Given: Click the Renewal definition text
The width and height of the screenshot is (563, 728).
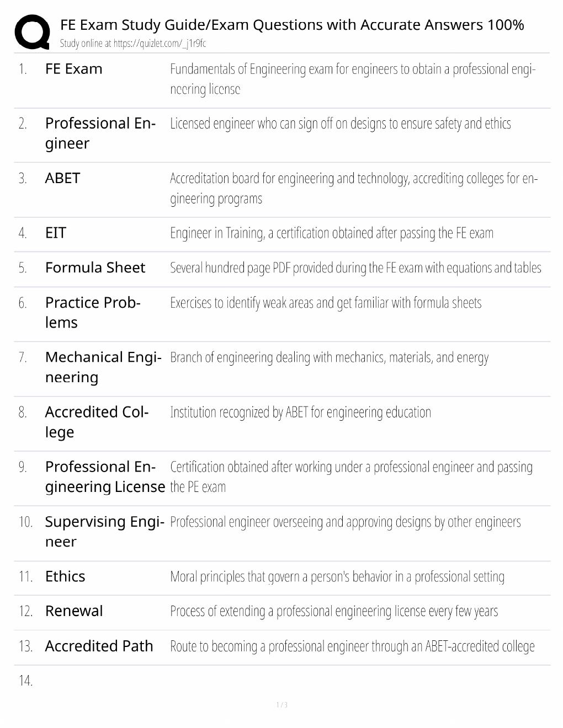Looking at the screenshot, I should [334, 612].
